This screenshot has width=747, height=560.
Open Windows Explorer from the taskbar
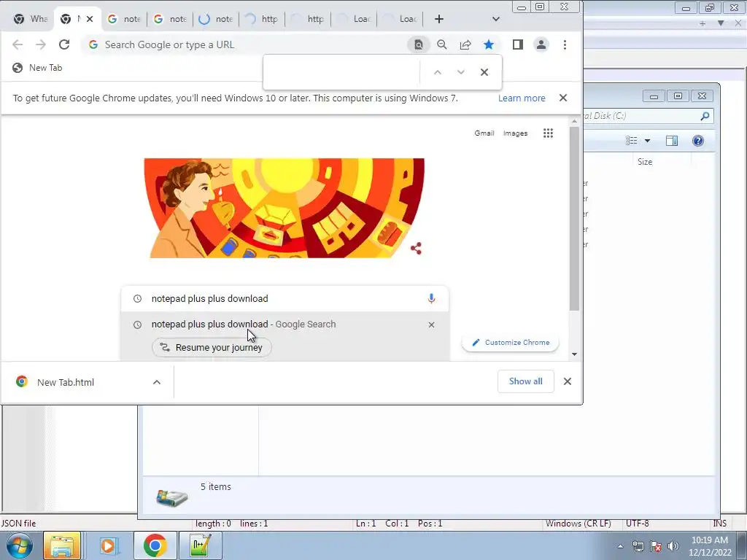point(62,545)
